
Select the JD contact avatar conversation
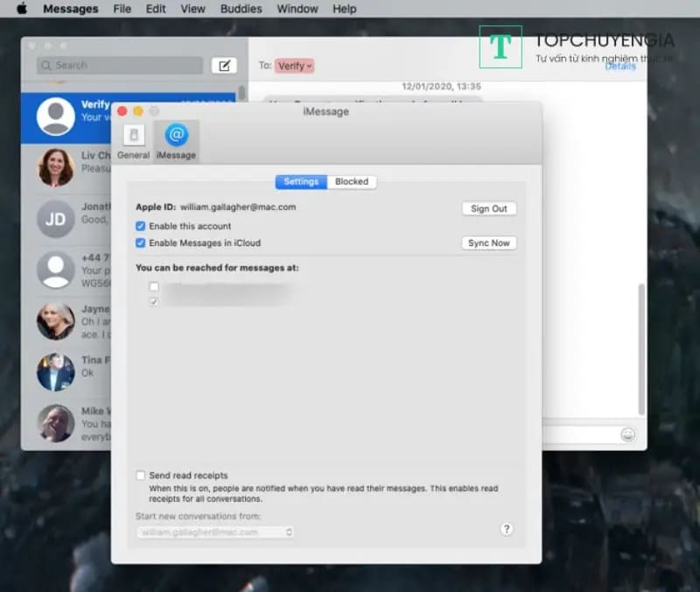coord(55,219)
